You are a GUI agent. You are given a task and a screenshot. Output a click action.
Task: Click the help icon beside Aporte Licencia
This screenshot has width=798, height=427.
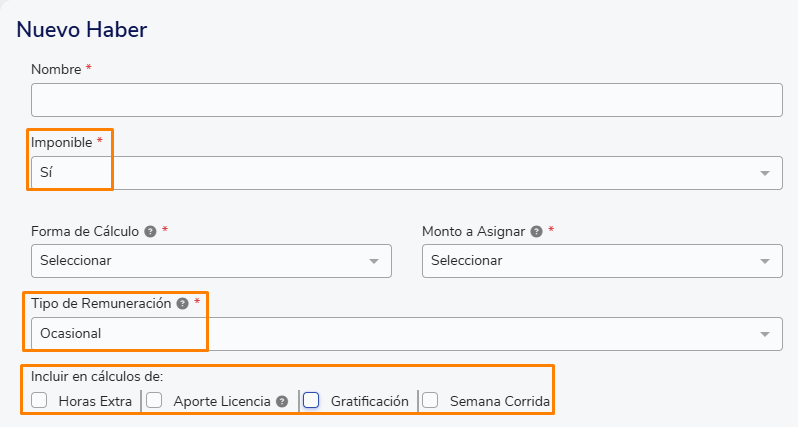click(x=282, y=402)
